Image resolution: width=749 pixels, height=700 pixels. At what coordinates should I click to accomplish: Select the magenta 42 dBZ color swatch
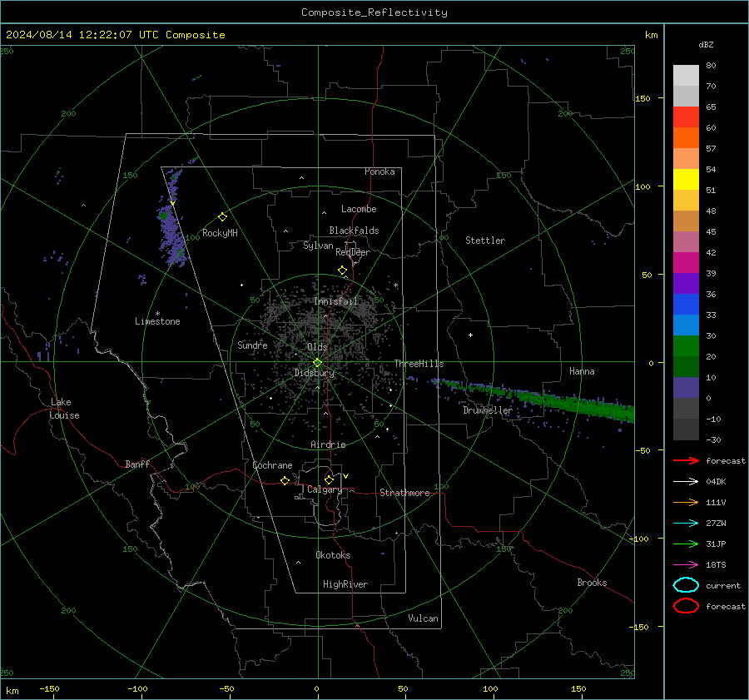pos(686,263)
